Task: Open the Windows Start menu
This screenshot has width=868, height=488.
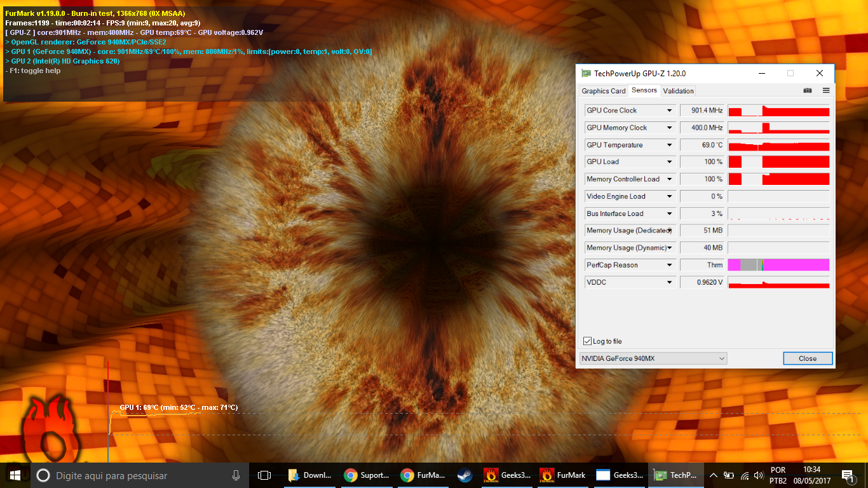Action: 15,475
